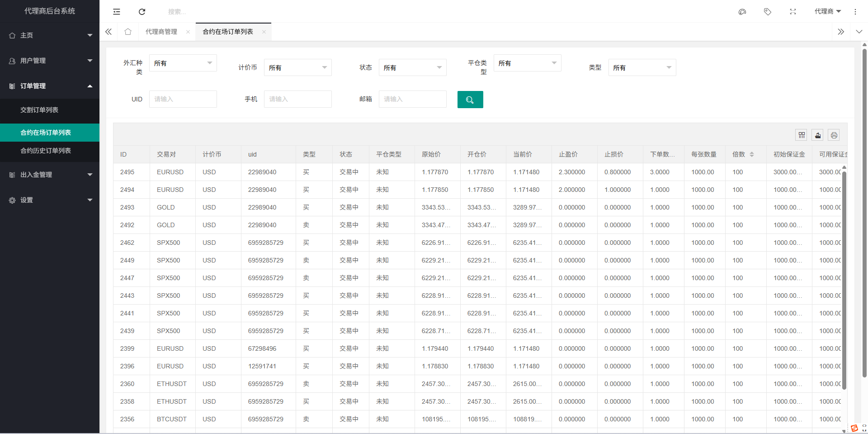Viewport: 868px width, 434px height.
Task: Open the 计价币 dropdown
Action: point(297,68)
